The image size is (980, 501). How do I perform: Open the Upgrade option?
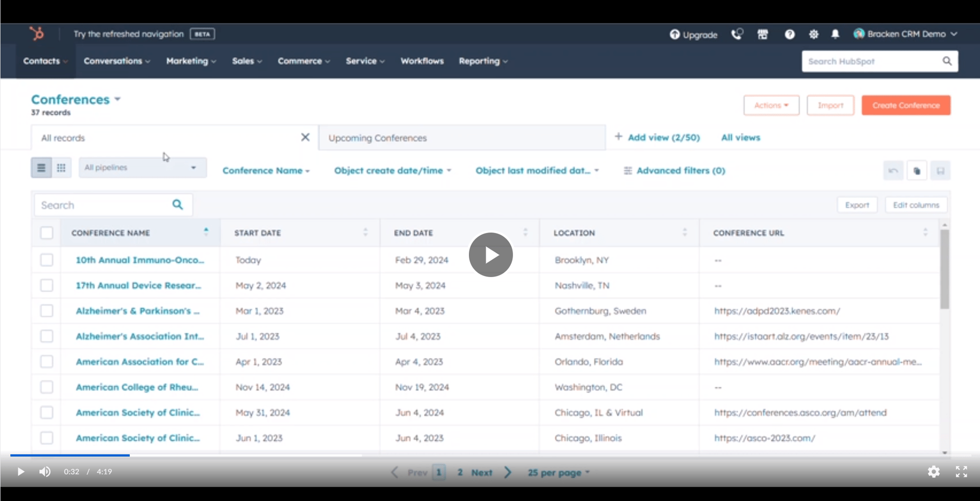(693, 34)
